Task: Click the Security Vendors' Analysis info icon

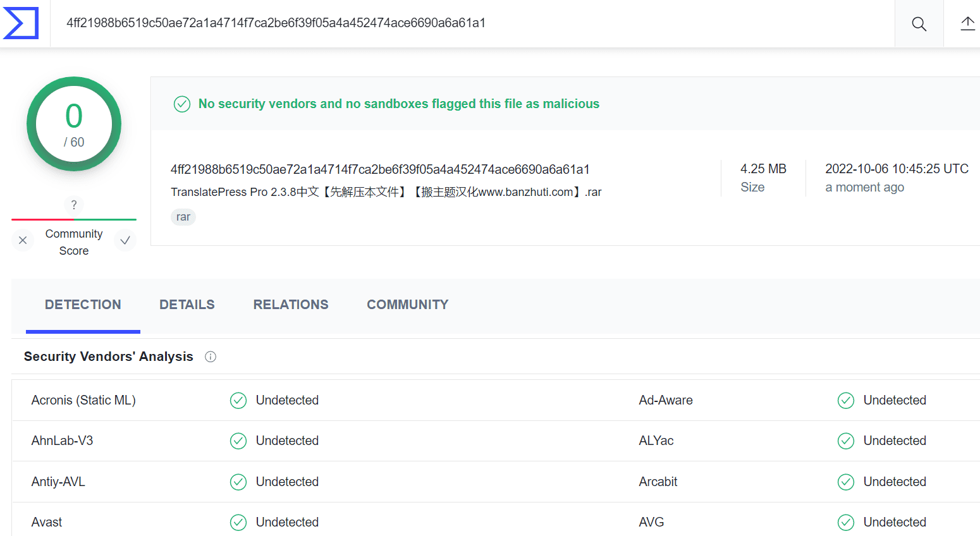Action: coord(211,357)
